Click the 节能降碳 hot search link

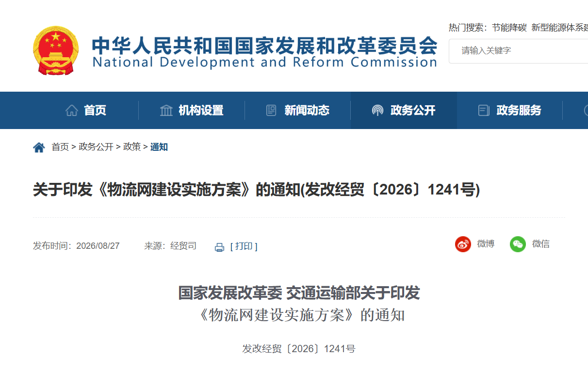[509, 28]
